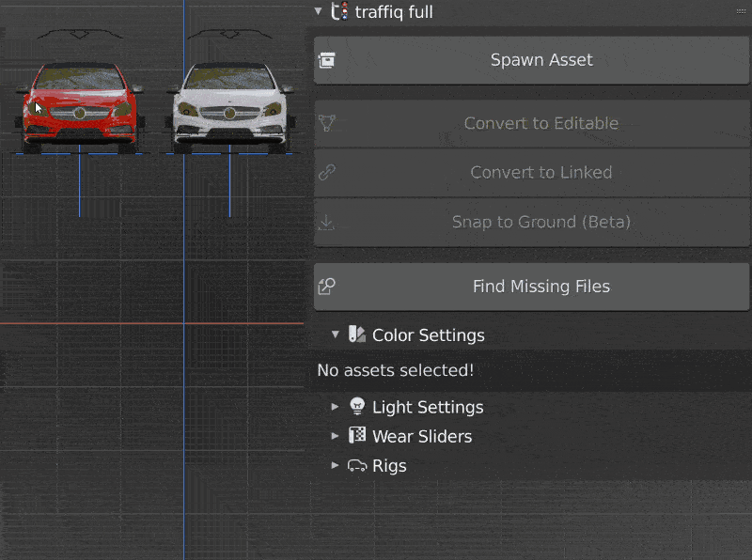The height and width of the screenshot is (560, 752).
Task: Click the No assets selected! message
Action: click(x=395, y=370)
